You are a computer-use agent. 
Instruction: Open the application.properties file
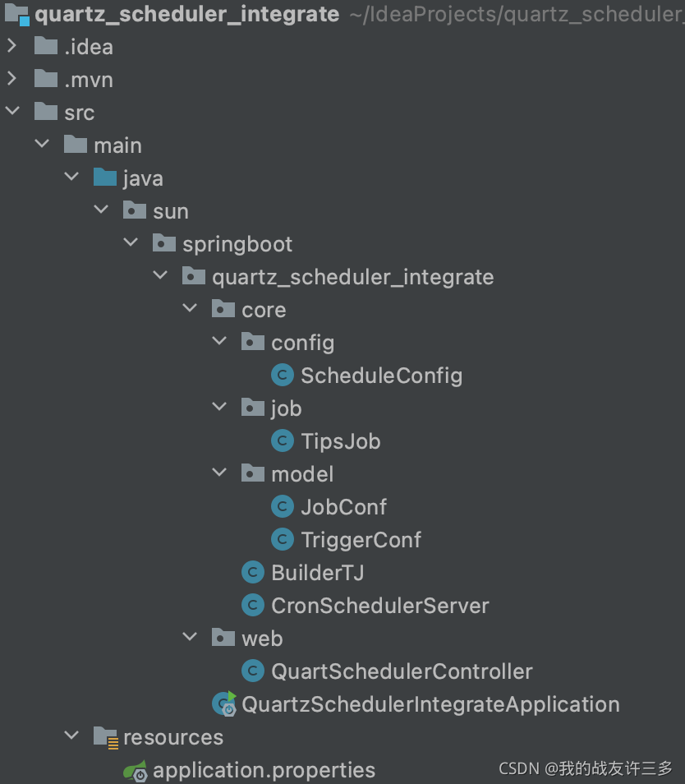tap(264, 771)
